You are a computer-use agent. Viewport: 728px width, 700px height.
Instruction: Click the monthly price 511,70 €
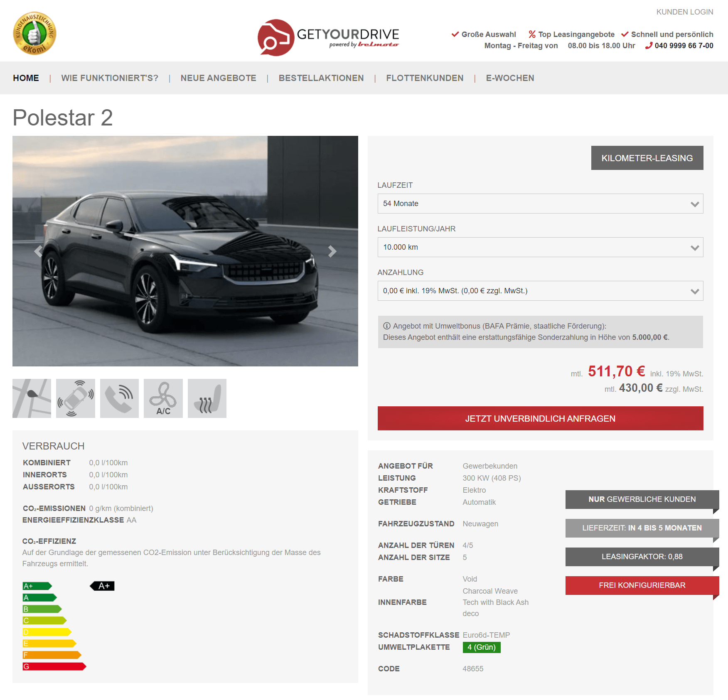(x=617, y=371)
